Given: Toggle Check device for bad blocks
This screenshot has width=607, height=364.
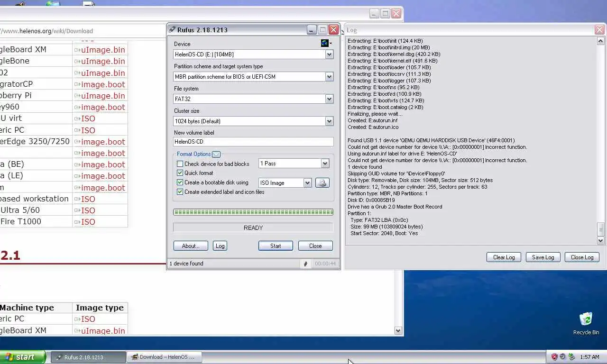Looking at the screenshot, I should (x=180, y=164).
